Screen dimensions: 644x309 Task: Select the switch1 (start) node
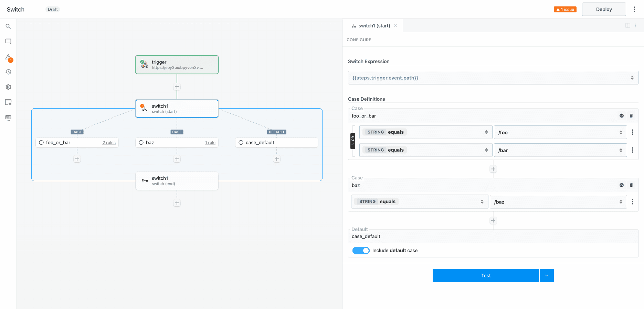click(177, 109)
